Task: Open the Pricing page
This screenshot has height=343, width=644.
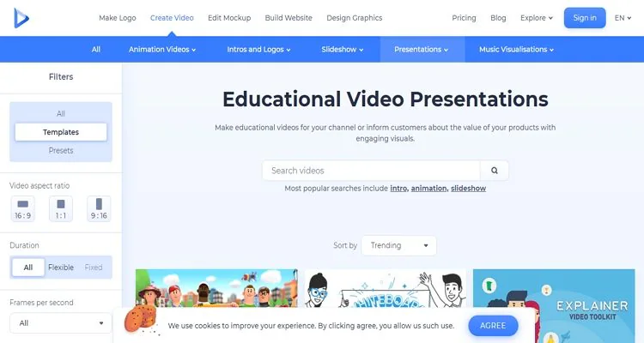Action: tap(464, 18)
